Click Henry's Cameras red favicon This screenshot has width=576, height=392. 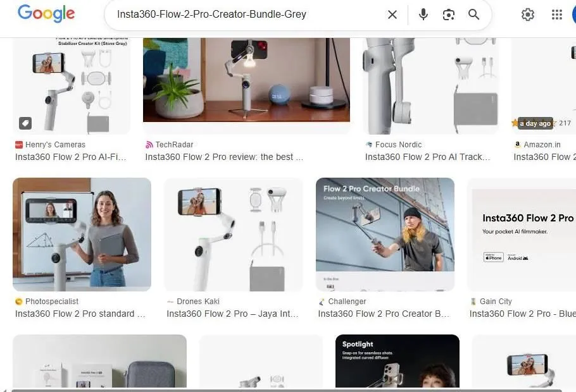(19, 145)
